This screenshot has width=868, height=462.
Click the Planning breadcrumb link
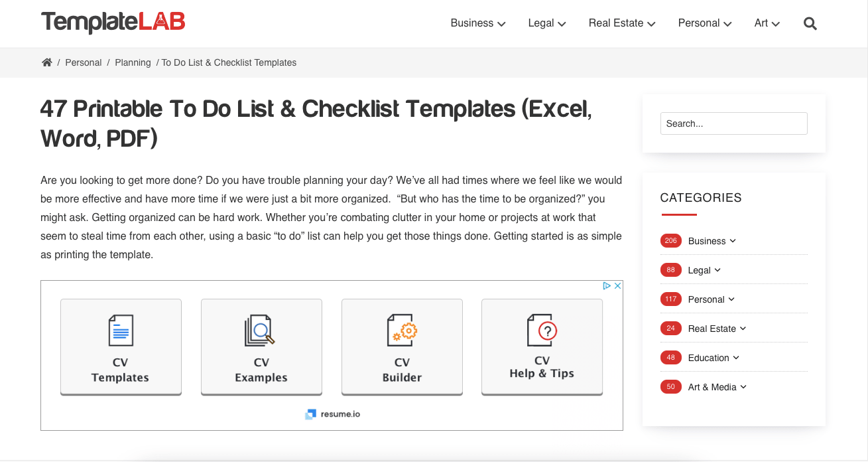click(x=133, y=62)
